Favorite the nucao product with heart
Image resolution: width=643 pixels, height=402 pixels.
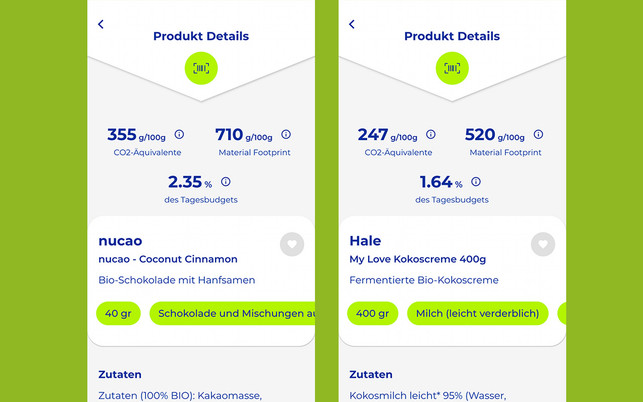291,243
